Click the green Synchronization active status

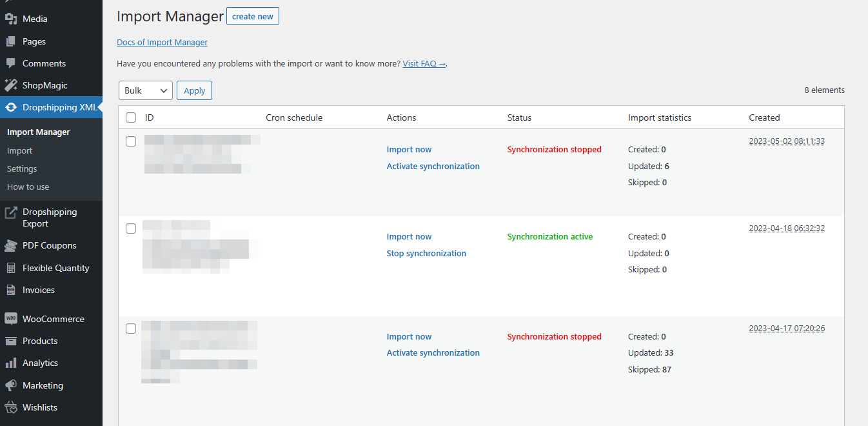(x=550, y=236)
